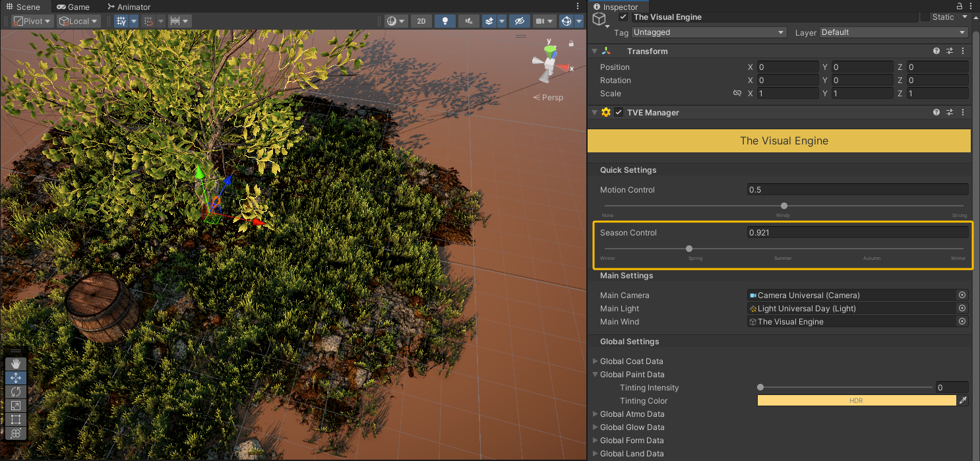Viewport: 980px width, 461px height.
Task: Open the Pivot handle position dropdown
Action: [32, 21]
